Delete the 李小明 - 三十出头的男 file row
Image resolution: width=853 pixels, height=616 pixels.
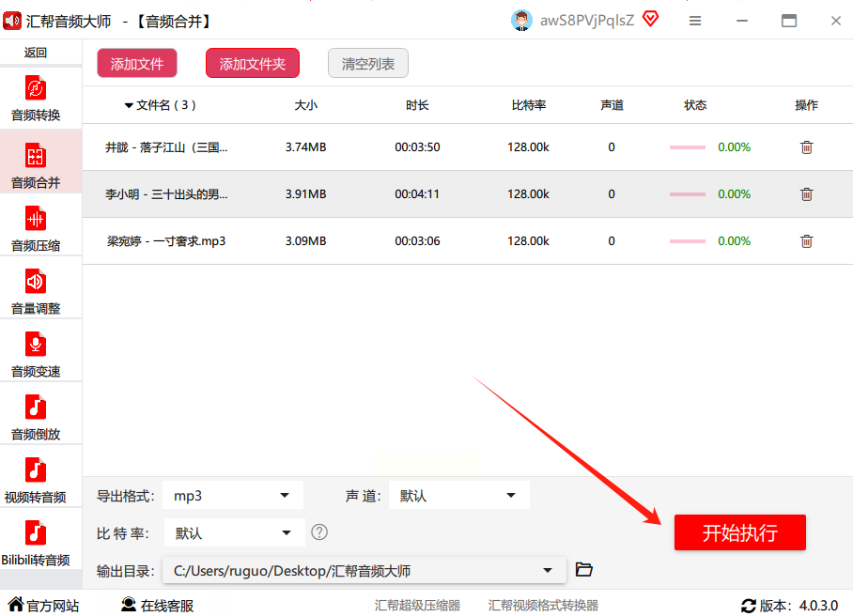(x=806, y=194)
